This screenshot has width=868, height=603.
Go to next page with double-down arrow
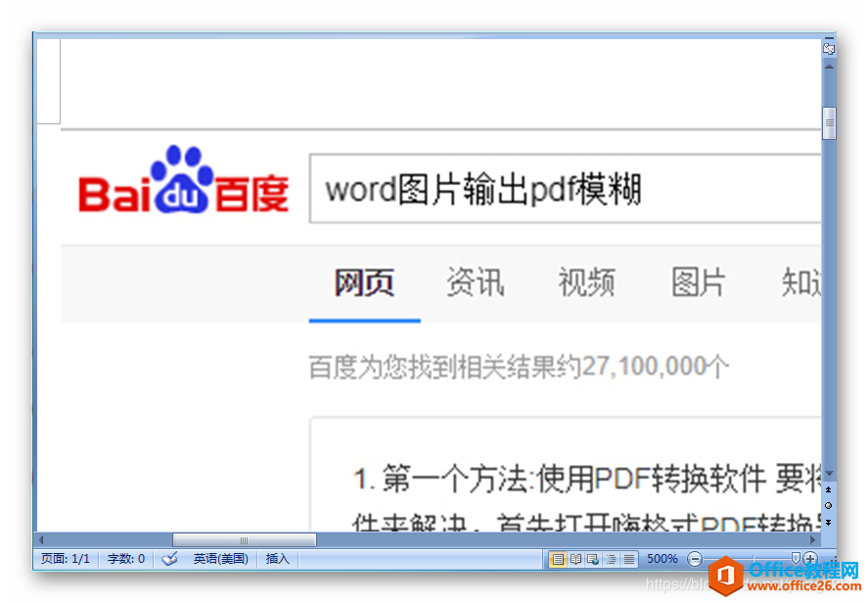point(829,522)
